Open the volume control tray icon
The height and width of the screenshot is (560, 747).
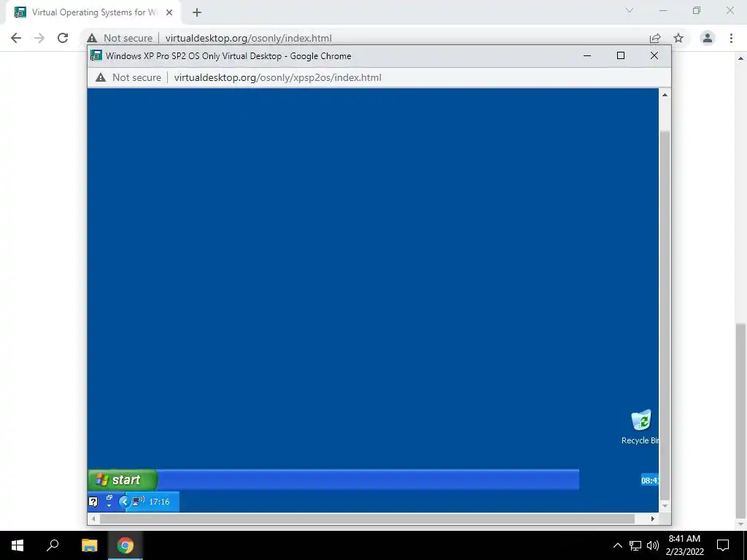pos(653,545)
